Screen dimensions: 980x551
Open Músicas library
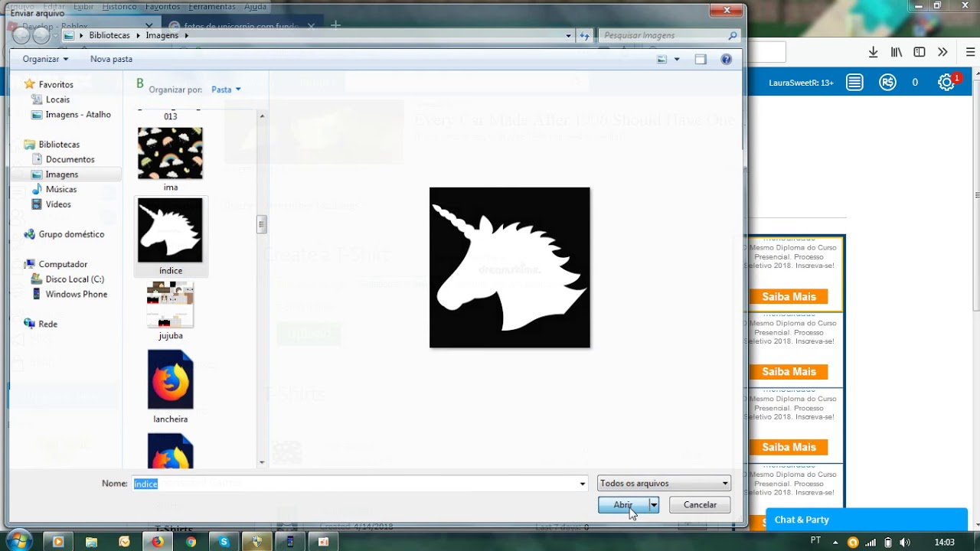[61, 189]
